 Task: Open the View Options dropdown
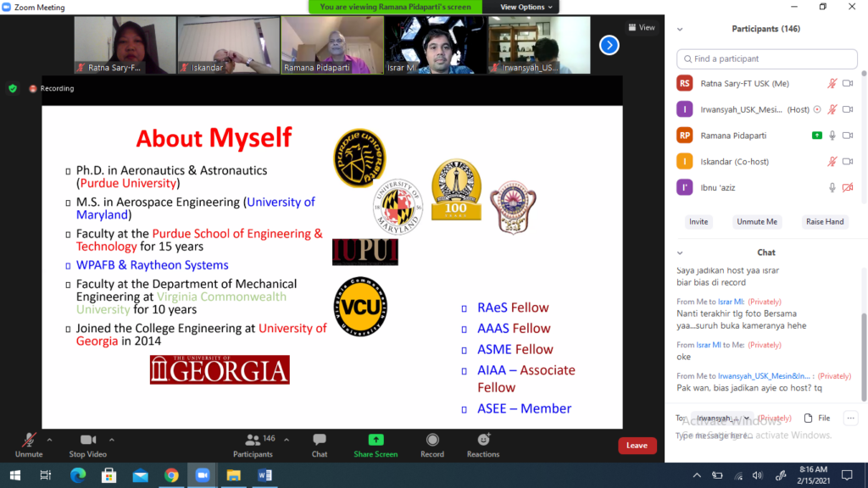point(526,7)
